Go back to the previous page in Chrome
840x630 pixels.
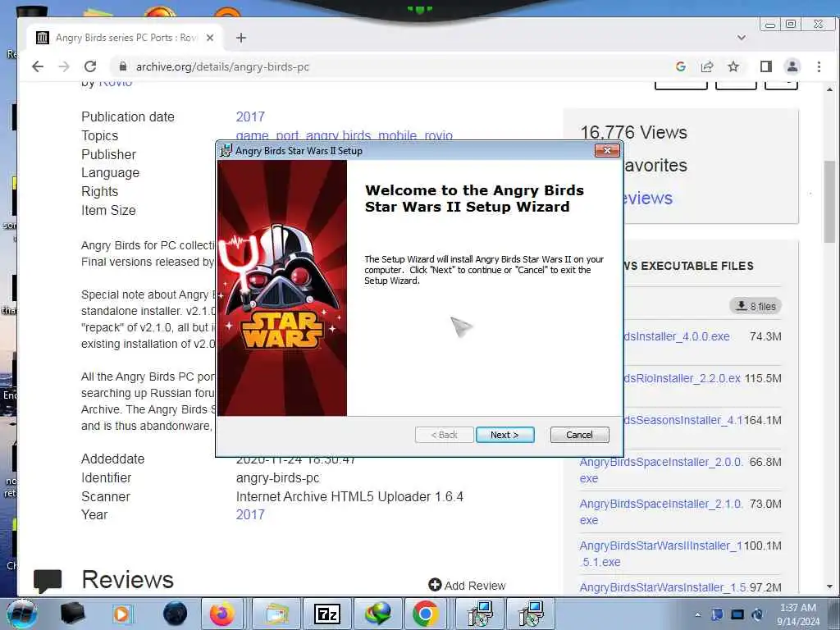click(x=38, y=66)
